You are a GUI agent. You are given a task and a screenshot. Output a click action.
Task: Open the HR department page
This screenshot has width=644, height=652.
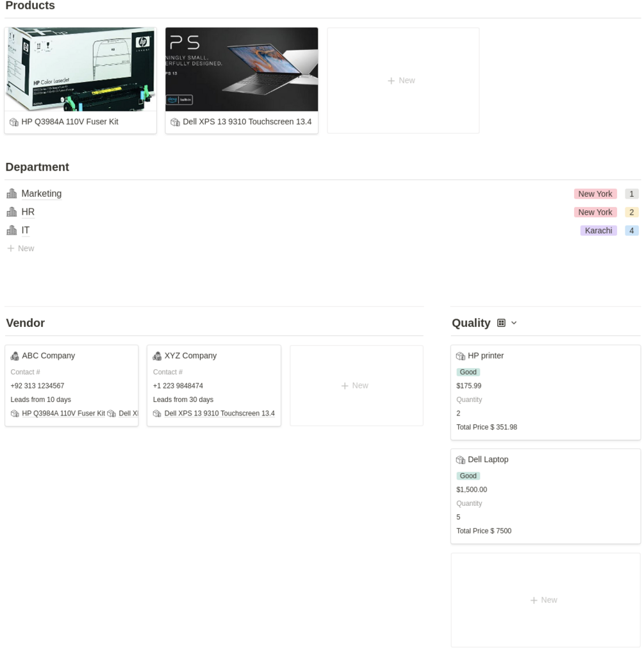click(x=28, y=212)
